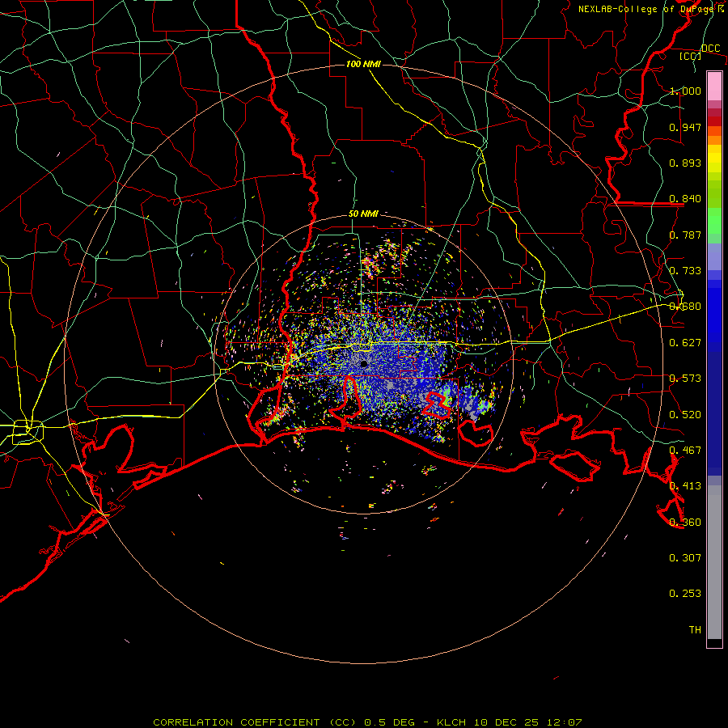Click the 0.467 legend value
The width and height of the screenshot is (728, 728).
pyautogui.click(x=685, y=451)
